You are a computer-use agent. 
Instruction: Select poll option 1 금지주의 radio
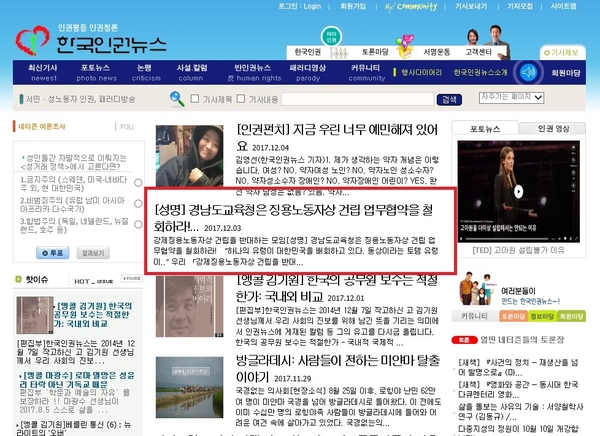(139, 183)
